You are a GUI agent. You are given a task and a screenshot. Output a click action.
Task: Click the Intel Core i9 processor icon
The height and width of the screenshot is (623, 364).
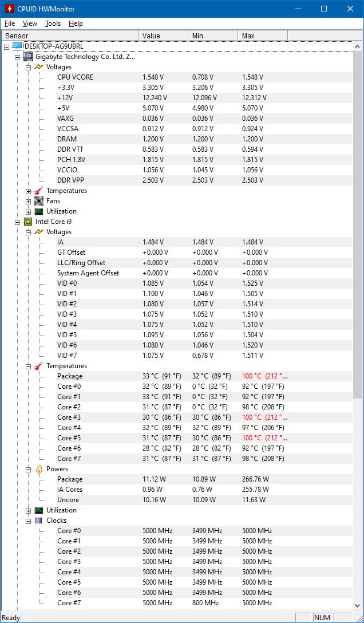point(28,222)
